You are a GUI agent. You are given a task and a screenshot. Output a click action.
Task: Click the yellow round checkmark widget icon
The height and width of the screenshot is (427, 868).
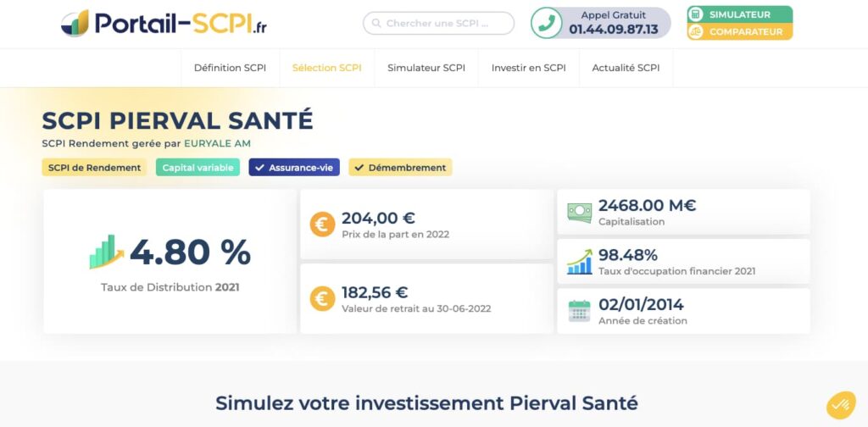[x=841, y=405]
